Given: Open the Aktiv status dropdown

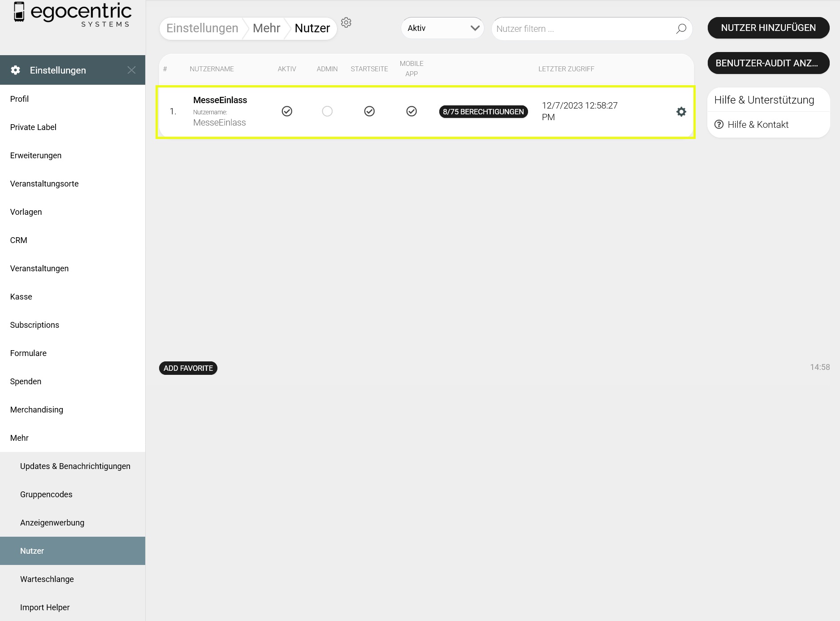Looking at the screenshot, I should pyautogui.click(x=442, y=28).
